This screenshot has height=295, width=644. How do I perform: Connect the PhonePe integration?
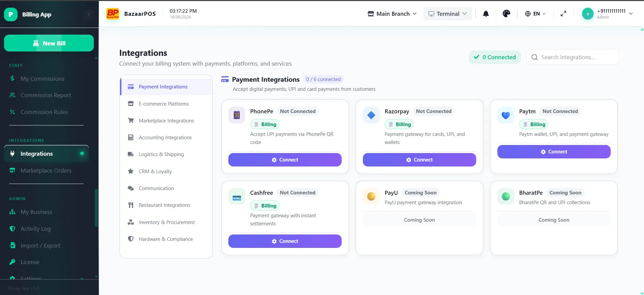[x=285, y=160]
